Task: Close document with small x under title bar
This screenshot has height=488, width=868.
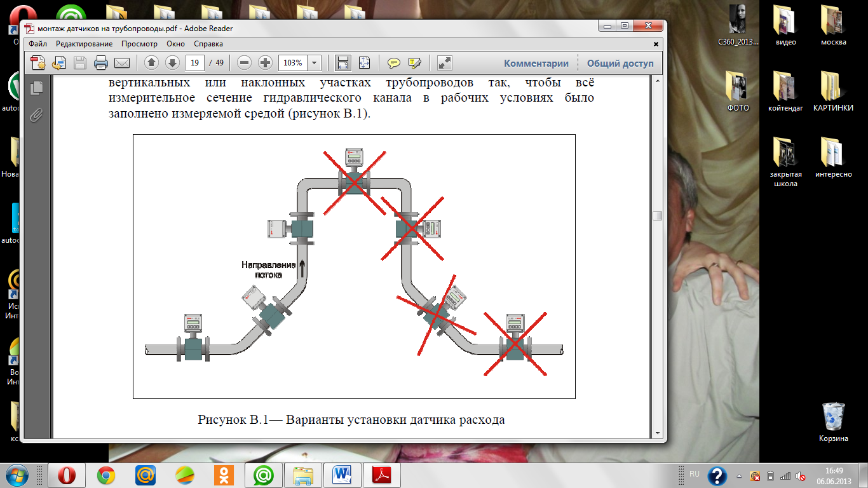Action: 656,44
